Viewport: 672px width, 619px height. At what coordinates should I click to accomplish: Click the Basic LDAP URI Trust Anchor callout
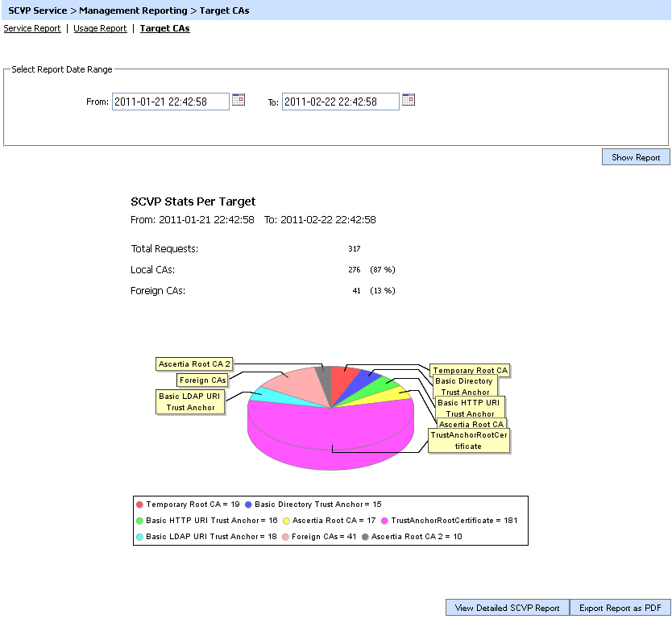(x=190, y=401)
